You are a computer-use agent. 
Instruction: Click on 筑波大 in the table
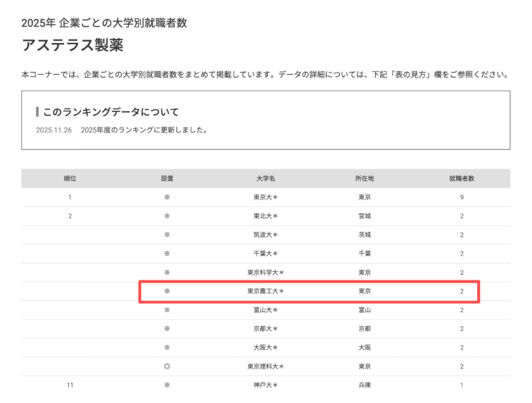(265, 235)
